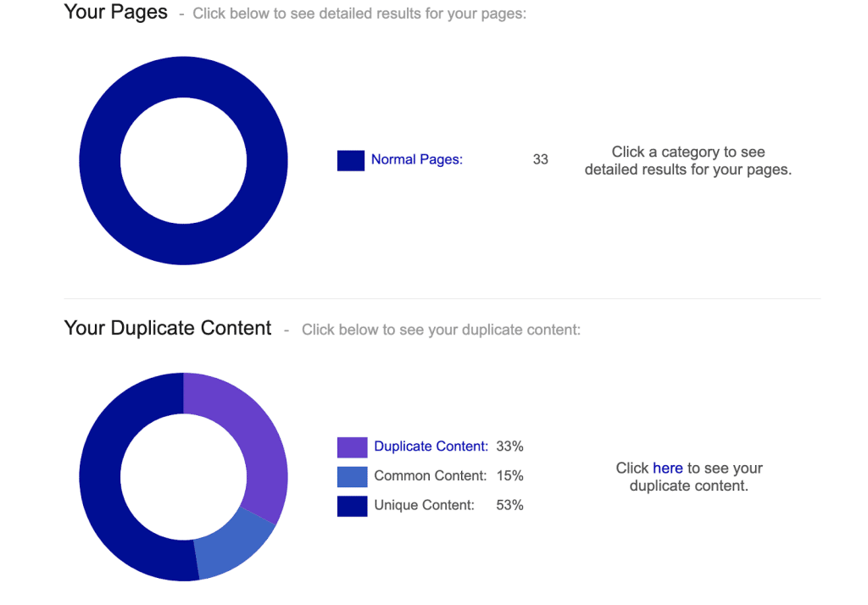Click the 33% Duplicate Content value

[x=510, y=447]
